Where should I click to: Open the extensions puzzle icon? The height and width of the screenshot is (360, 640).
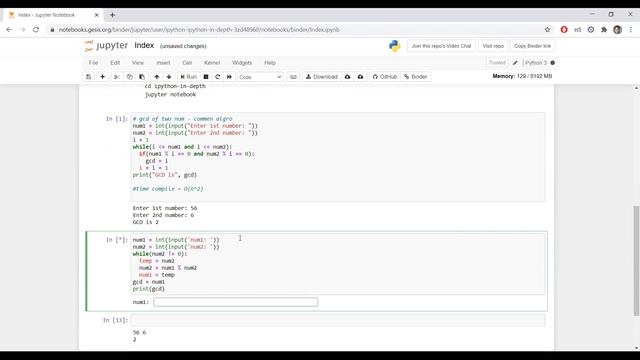point(604,29)
